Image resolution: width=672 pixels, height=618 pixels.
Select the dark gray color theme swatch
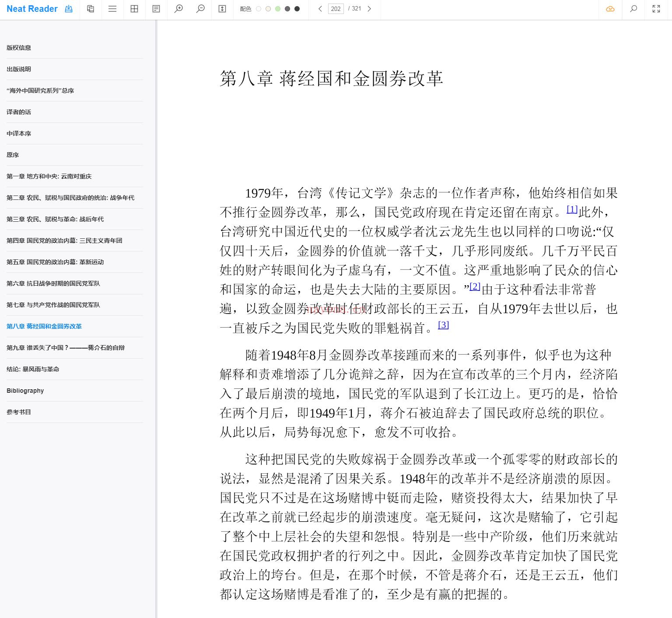287,9
